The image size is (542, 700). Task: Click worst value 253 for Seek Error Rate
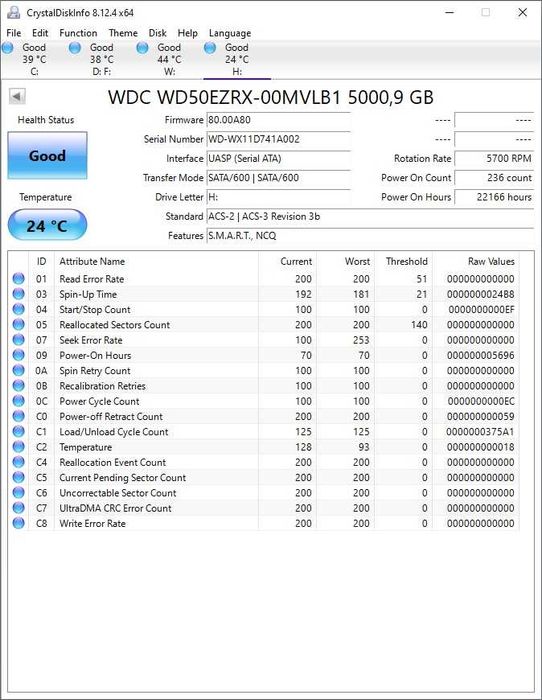(x=361, y=340)
